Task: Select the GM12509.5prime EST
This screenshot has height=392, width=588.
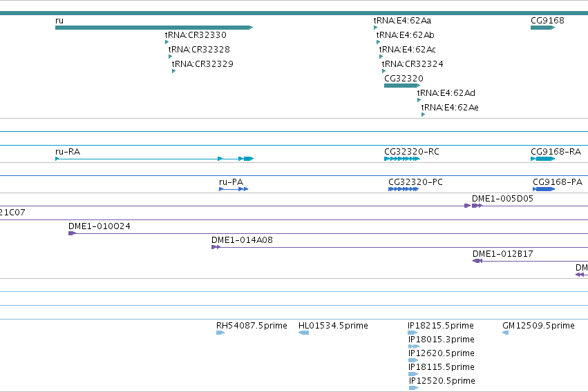Action: pos(506,333)
